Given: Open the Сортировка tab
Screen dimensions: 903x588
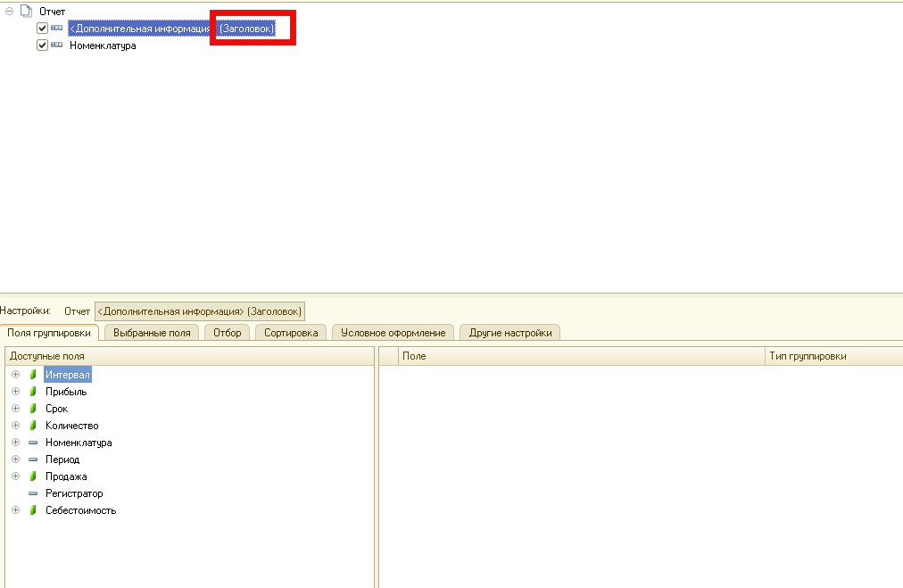Looking at the screenshot, I should coord(291,333).
